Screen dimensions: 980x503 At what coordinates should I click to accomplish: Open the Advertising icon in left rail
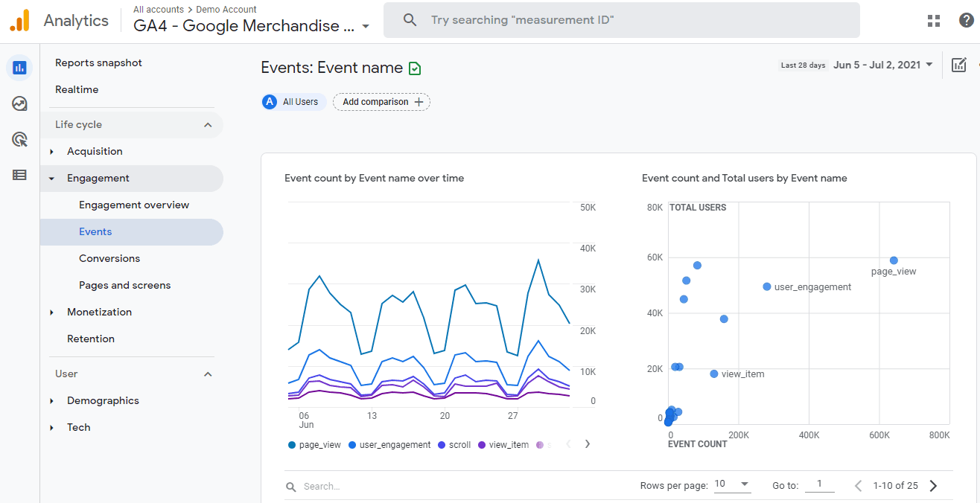(x=19, y=139)
